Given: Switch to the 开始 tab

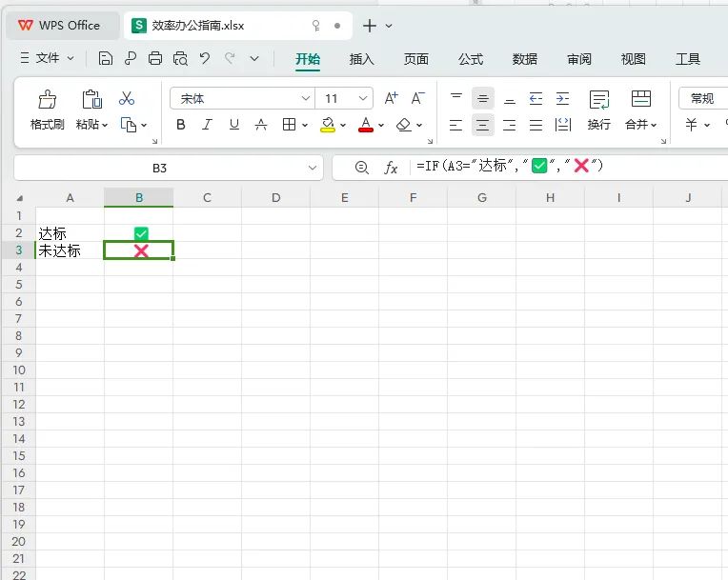Looking at the screenshot, I should tap(308, 59).
